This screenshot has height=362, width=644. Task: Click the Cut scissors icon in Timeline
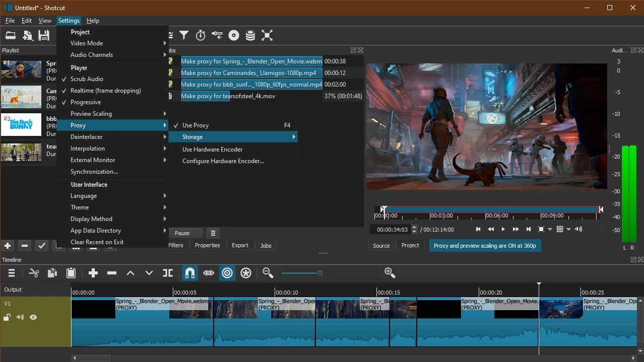click(x=34, y=273)
